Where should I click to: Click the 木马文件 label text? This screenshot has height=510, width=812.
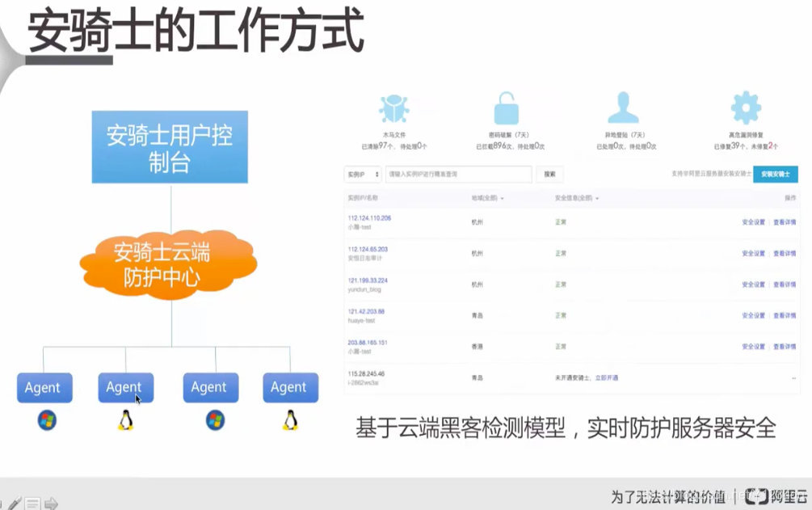[x=394, y=135]
